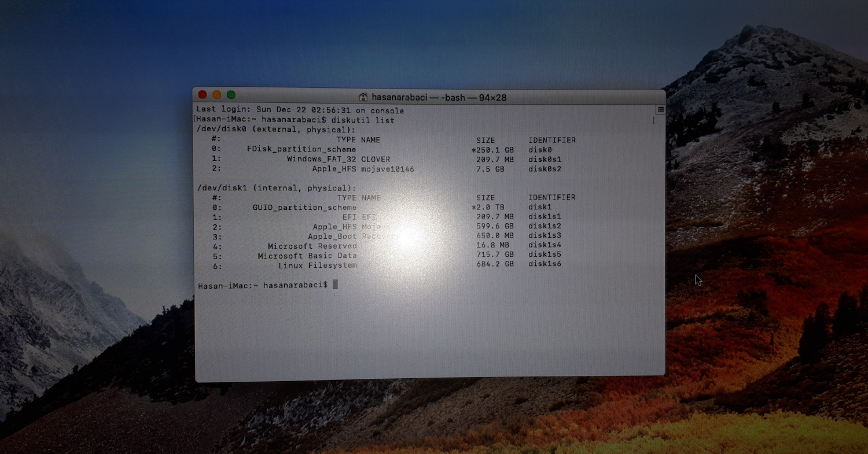Maximize the Terminal with green button

pyautogui.click(x=231, y=95)
